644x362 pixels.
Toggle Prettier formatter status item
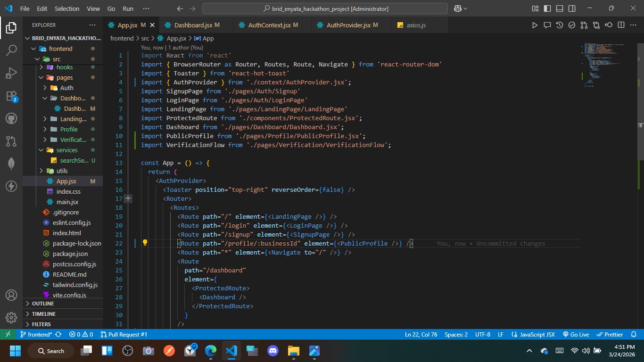click(x=610, y=334)
